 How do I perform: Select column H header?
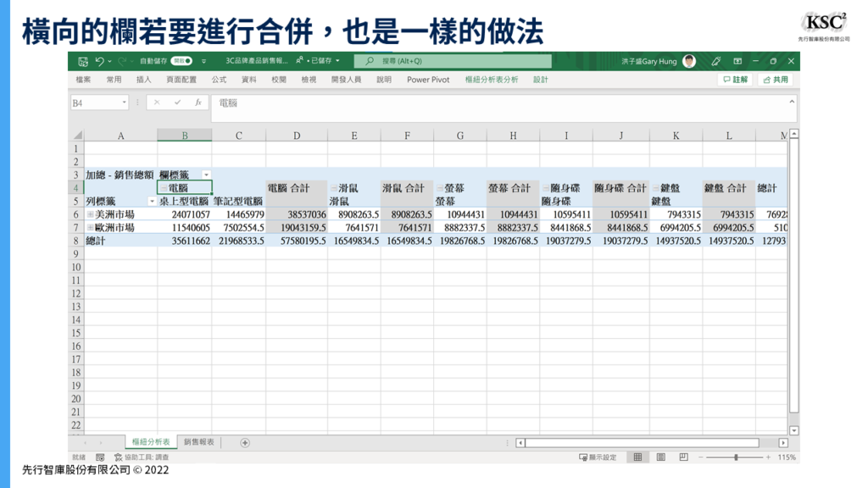(513, 135)
